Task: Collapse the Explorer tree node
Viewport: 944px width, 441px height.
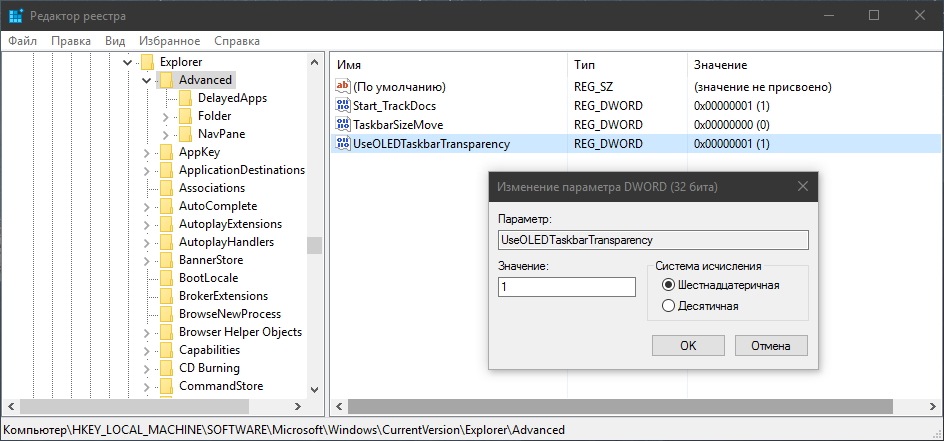Action: (127, 62)
